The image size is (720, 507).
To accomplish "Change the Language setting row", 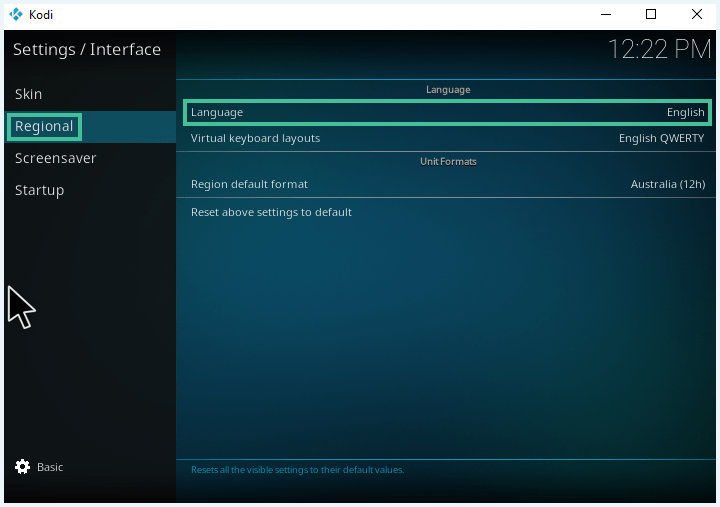I will pos(448,113).
